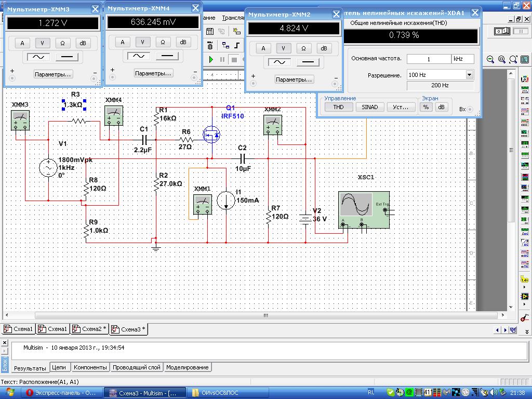This screenshot has width=532, height=399.
Task: Open the Компоненты tab in results panel
Action: click(90, 367)
